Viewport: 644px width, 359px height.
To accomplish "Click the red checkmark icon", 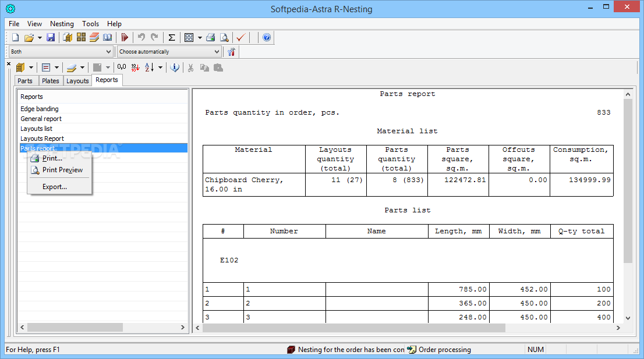I will point(241,37).
